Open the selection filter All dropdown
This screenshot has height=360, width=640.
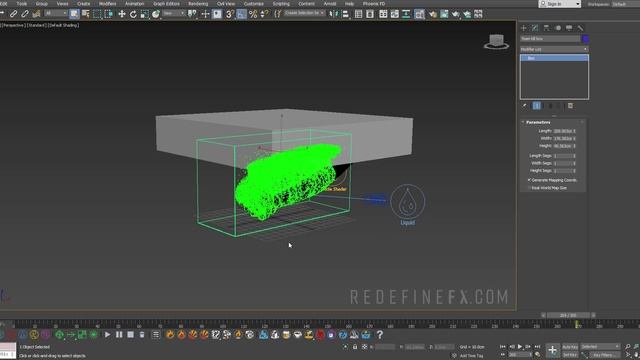(56, 13)
